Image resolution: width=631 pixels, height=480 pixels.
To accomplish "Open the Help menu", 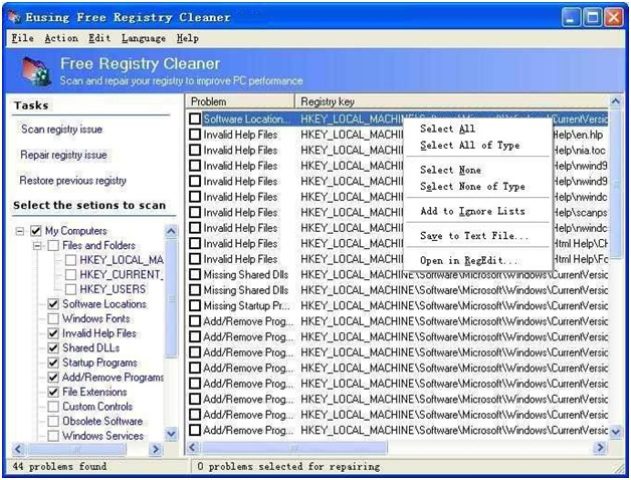I will click(188, 38).
